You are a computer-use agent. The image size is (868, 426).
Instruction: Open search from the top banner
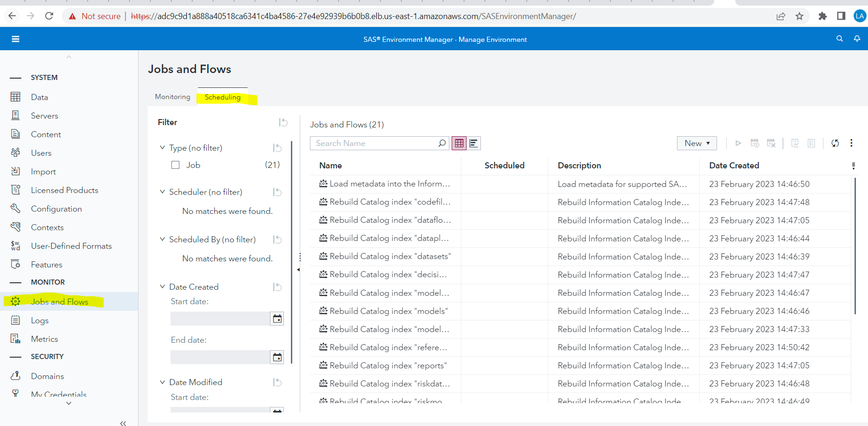pos(839,39)
